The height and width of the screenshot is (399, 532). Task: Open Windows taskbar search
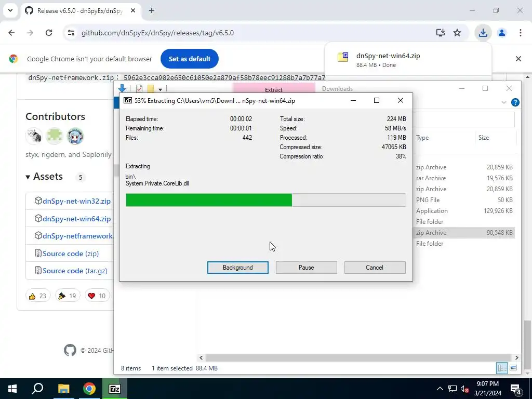point(37,389)
